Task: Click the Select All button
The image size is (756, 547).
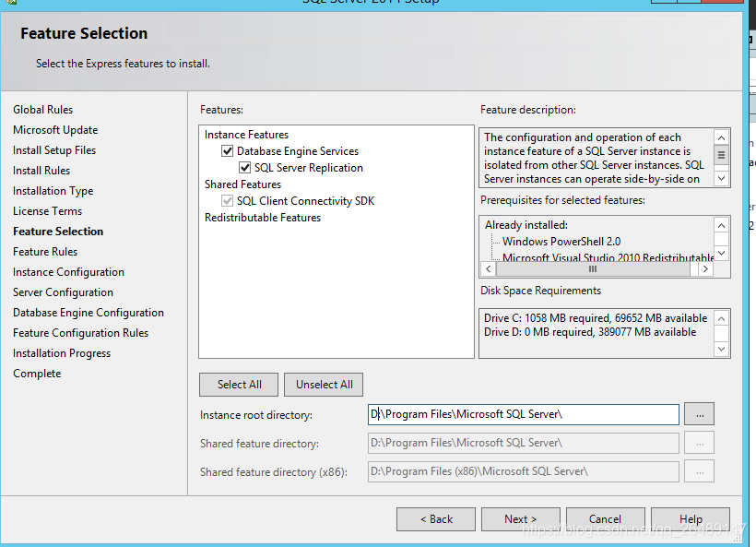Action: click(x=239, y=385)
